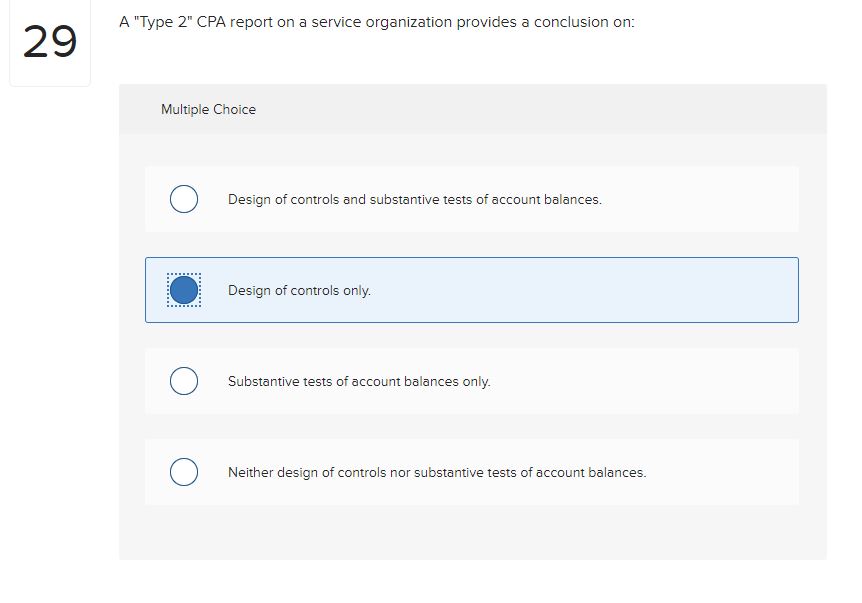Choose the already-selected 'Design of controls only' radio
862x603 pixels.
(x=184, y=290)
